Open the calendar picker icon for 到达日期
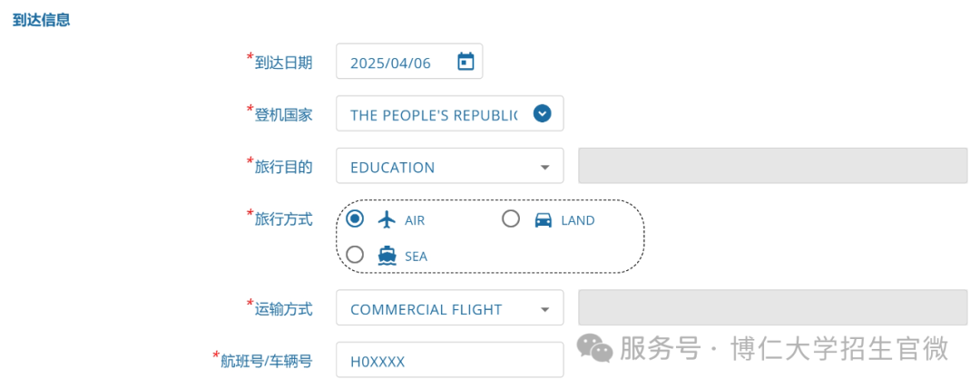 point(465,62)
